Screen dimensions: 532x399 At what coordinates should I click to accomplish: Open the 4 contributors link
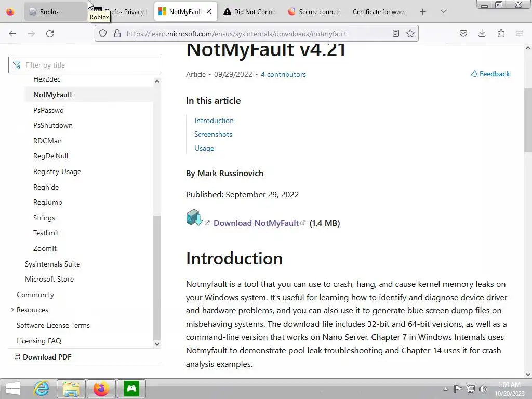pos(283,74)
